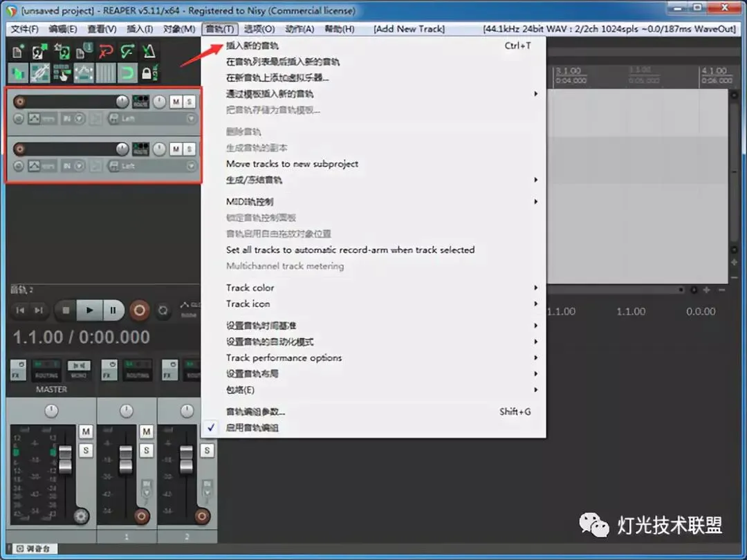This screenshot has height=560, width=747.
Task: Mute the second track in the track panel
Action: tap(176, 149)
